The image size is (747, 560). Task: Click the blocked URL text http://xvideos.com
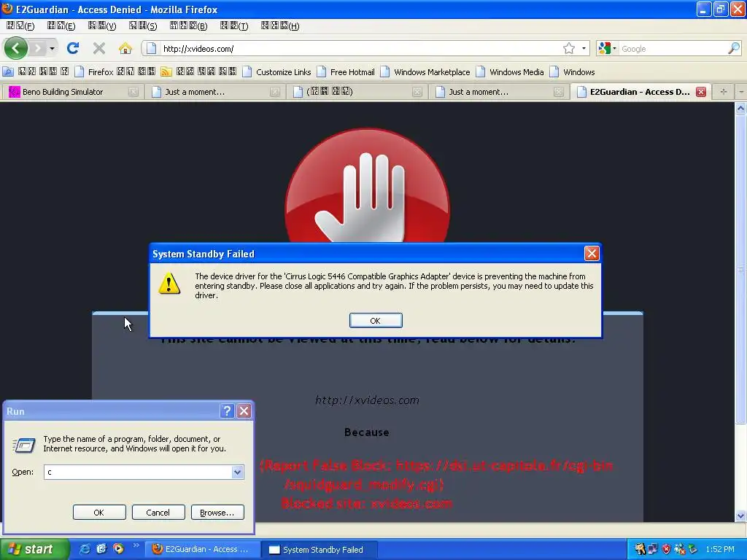click(368, 400)
